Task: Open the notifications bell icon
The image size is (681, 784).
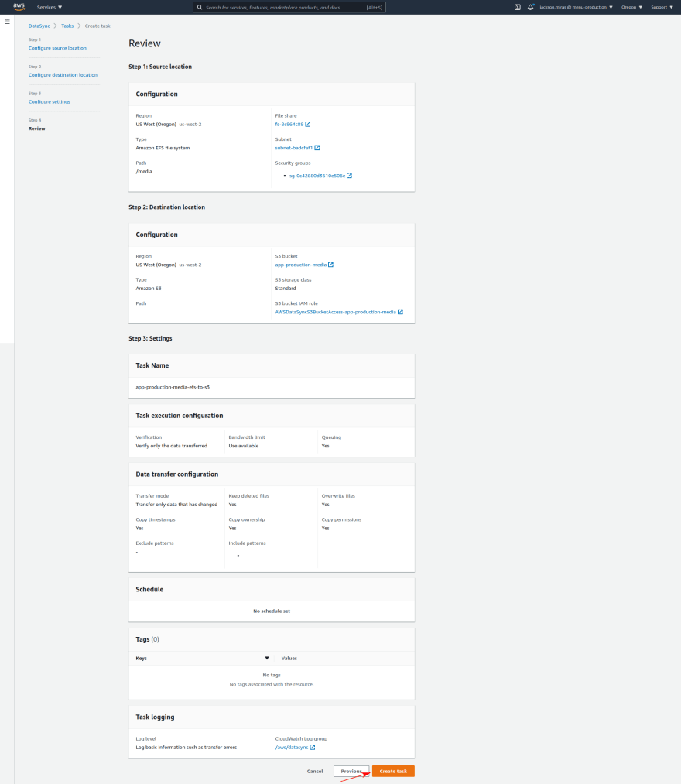Action: point(531,7)
